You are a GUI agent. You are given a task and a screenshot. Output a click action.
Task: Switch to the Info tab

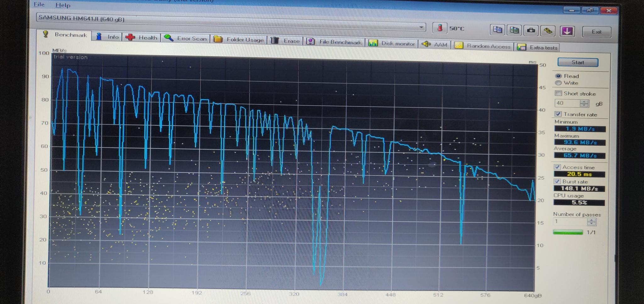[107, 37]
